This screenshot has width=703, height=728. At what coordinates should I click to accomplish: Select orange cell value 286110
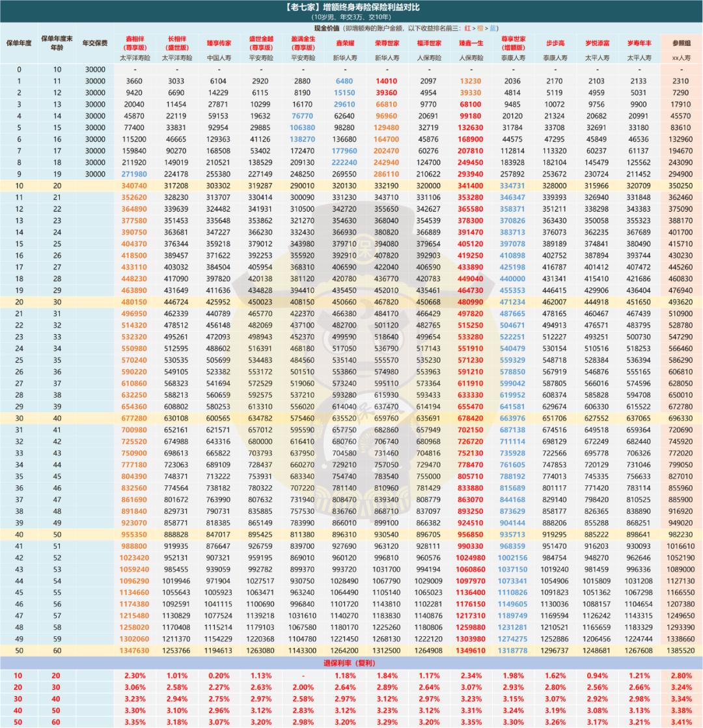click(387, 174)
